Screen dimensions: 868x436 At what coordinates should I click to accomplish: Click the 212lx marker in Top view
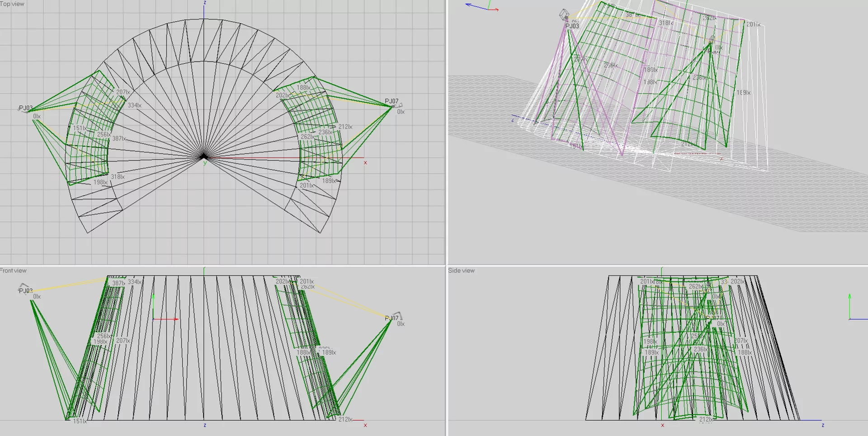coord(345,127)
